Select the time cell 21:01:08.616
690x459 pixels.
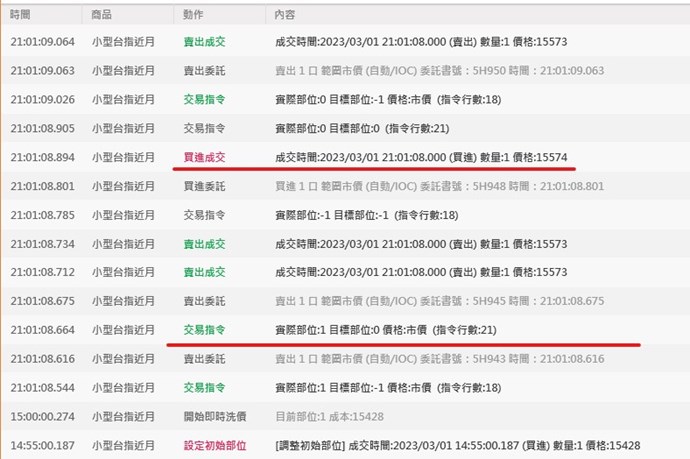[43, 359]
